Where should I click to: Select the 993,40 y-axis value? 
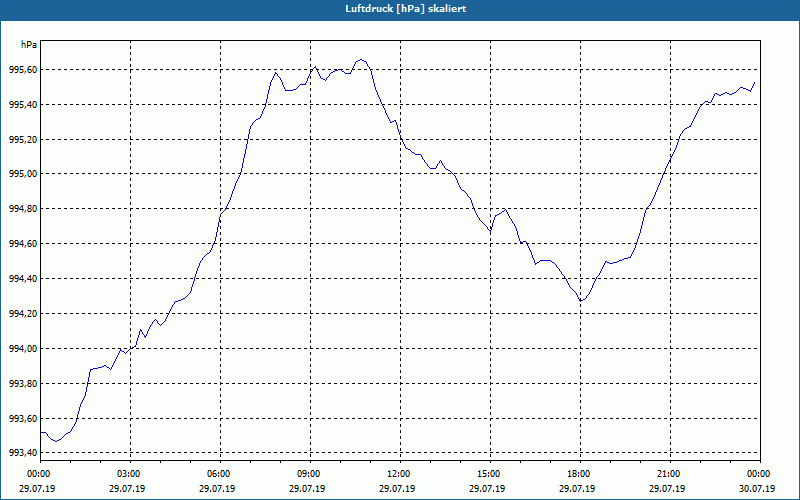coord(23,453)
